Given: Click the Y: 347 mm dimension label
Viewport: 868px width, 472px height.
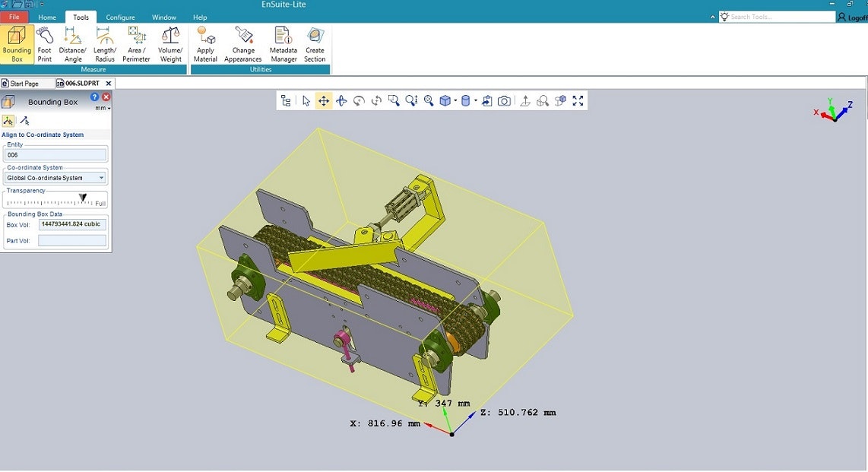Looking at the screenshot, I should click(444, 404).
